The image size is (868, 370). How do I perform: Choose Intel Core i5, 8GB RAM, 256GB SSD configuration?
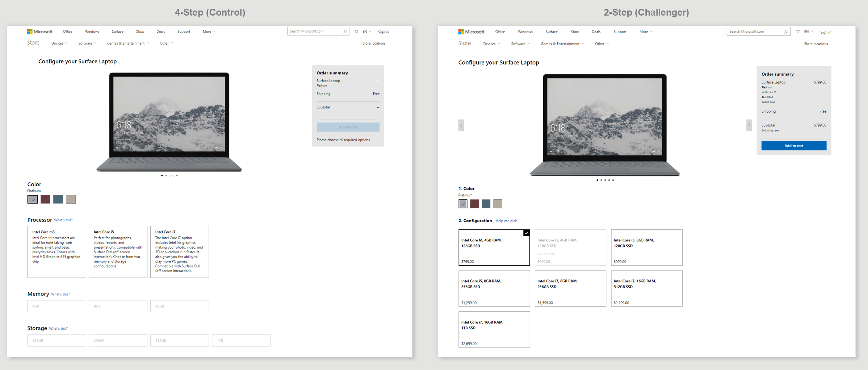click(x=494, y=288)
